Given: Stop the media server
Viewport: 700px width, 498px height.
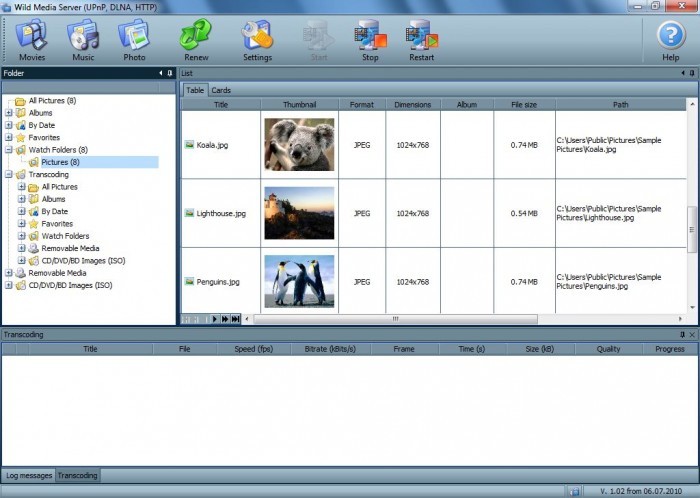Looking at the screenshot, I should (x=370, y=39).
